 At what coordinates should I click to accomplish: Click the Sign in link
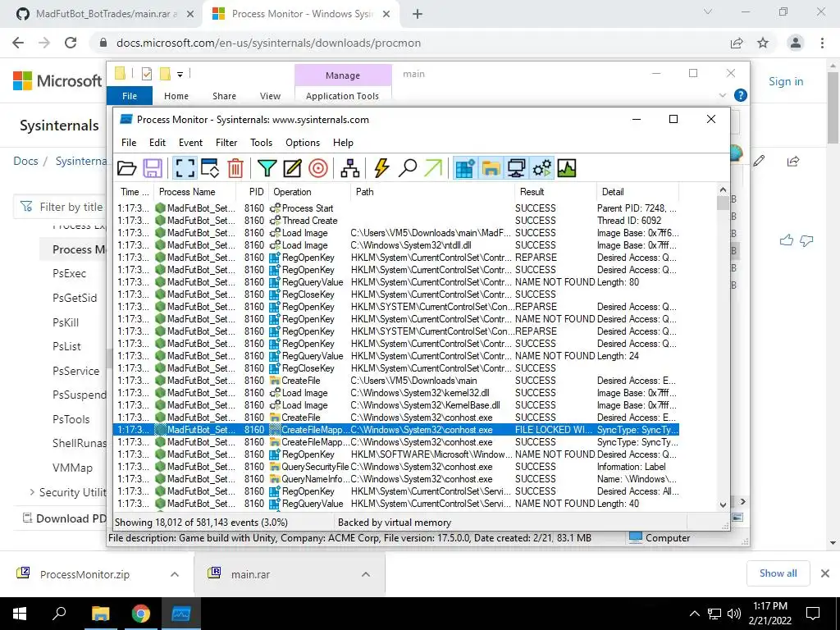click(786, 81)
